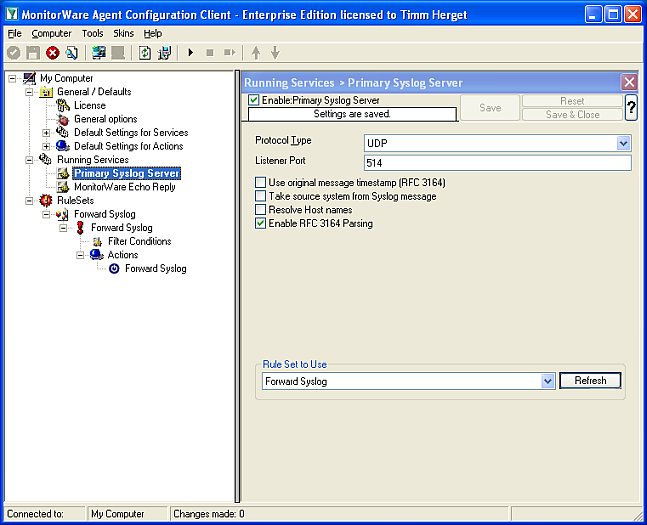Open the File menu
Image resolution: width=647 pixels, height=525 pixels.
(14, 33)
